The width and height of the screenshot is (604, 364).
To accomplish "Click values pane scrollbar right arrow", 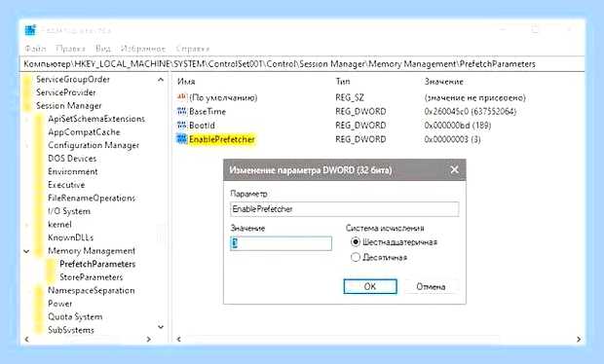I will tap(579, 339).
